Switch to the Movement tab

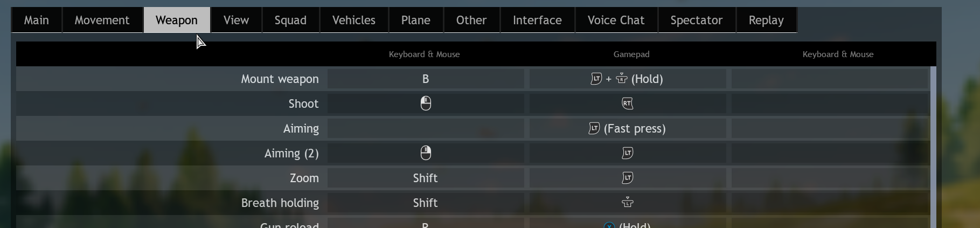point(102,20)
